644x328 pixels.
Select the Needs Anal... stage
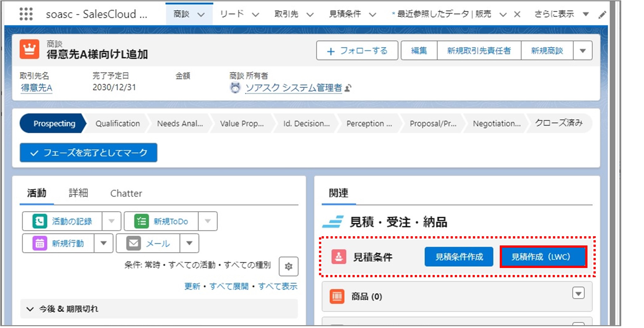tap(180, 124)
